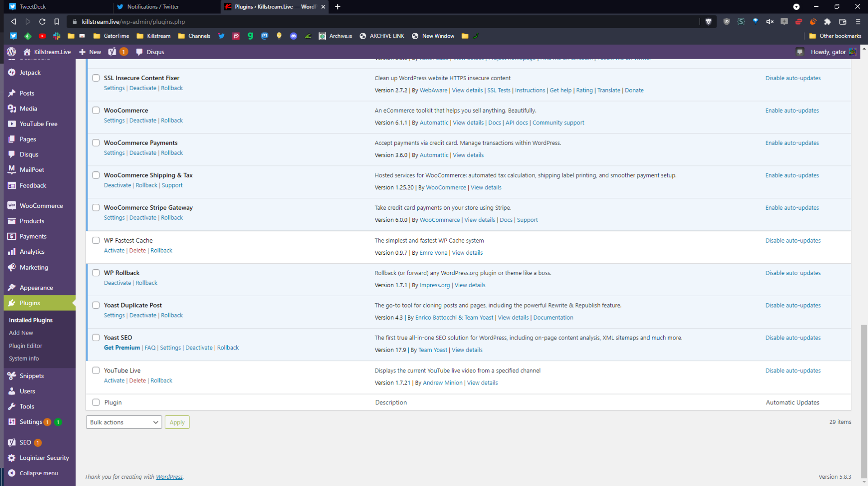868x486 pixels.
Task: Expand Other bookmarks folder
Action: 835,36
